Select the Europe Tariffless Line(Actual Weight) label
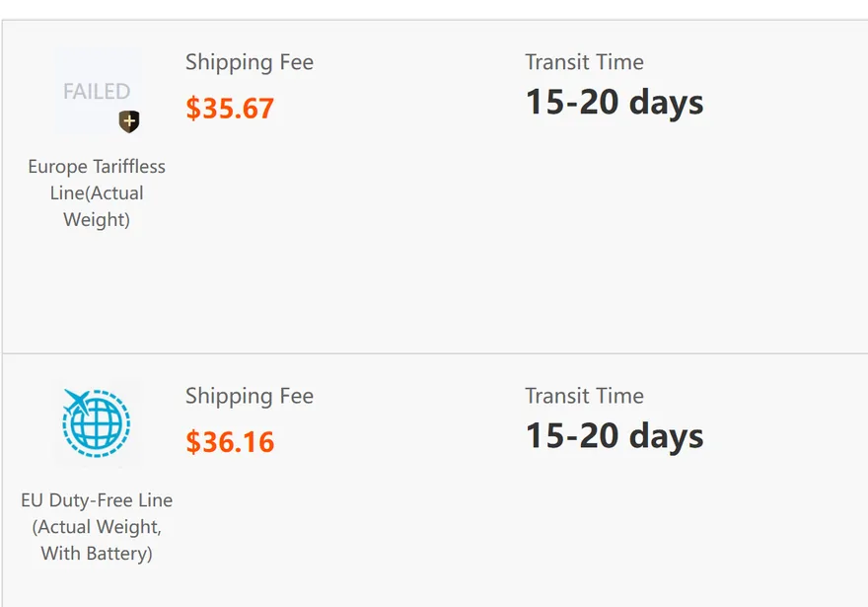 (97, 192)
